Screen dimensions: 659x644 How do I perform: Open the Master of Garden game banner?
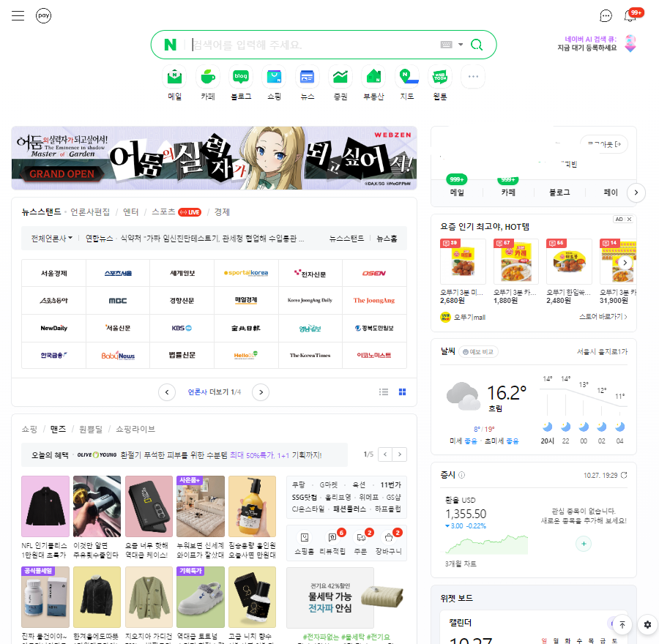215,158
